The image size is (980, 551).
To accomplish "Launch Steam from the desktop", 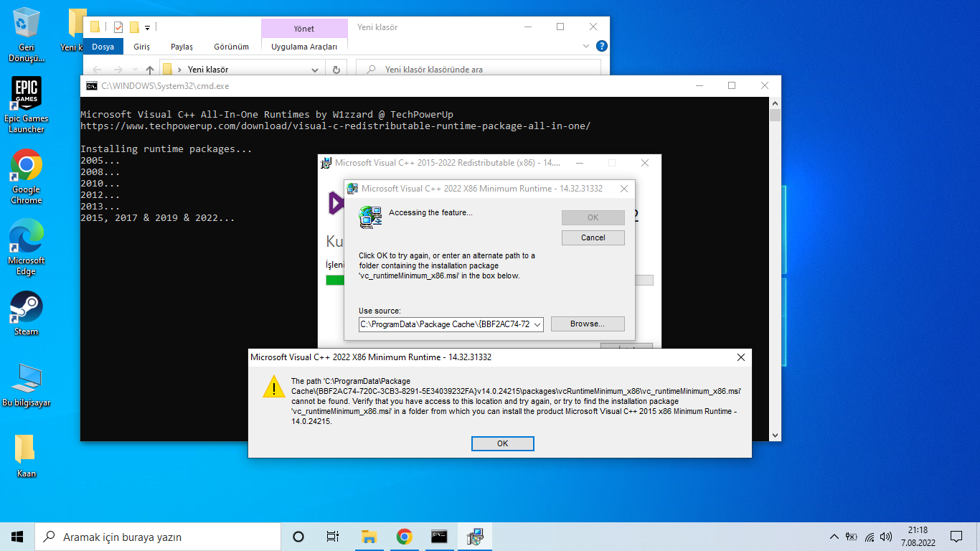I will click(x=27, y=314).
